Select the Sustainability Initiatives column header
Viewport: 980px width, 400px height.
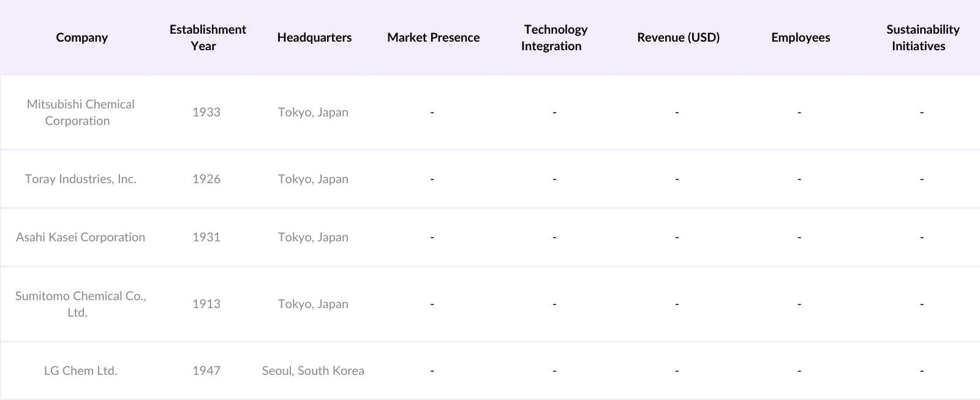[922, 37]
